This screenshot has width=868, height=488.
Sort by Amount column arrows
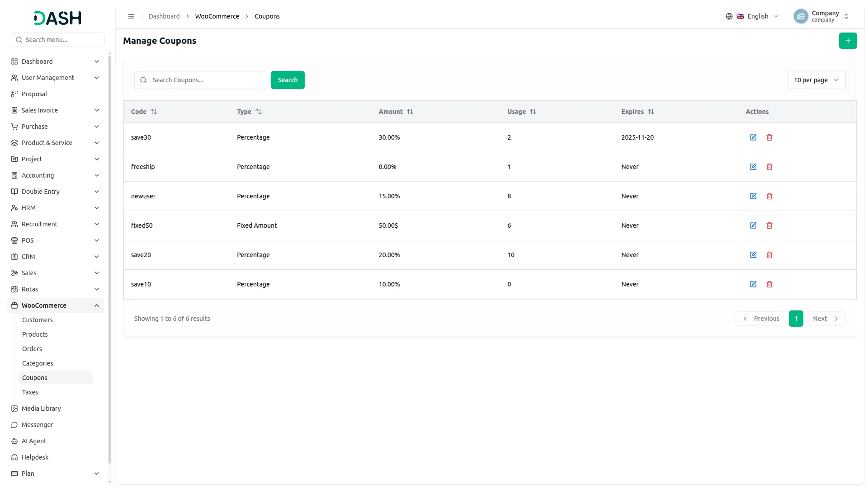click(x=410, y=112)
